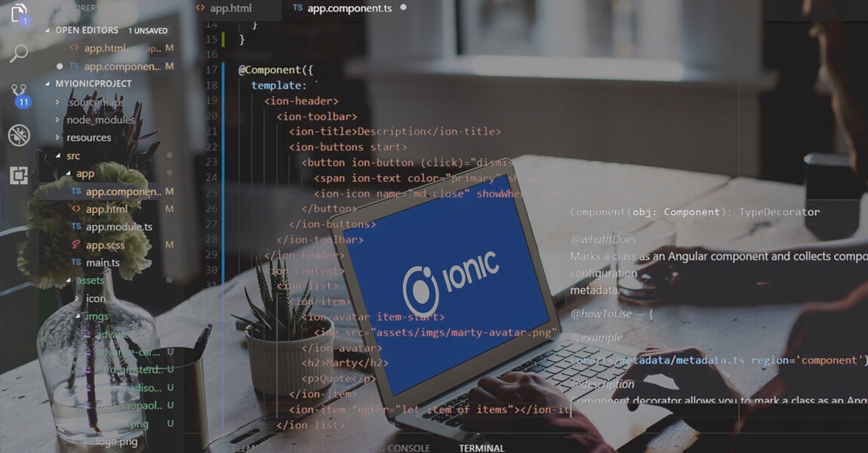Image resolution: width=868 pixels, height=453 pixels.
Task: Click the '<ion-header>' opening tag
Action: [300, 100]
